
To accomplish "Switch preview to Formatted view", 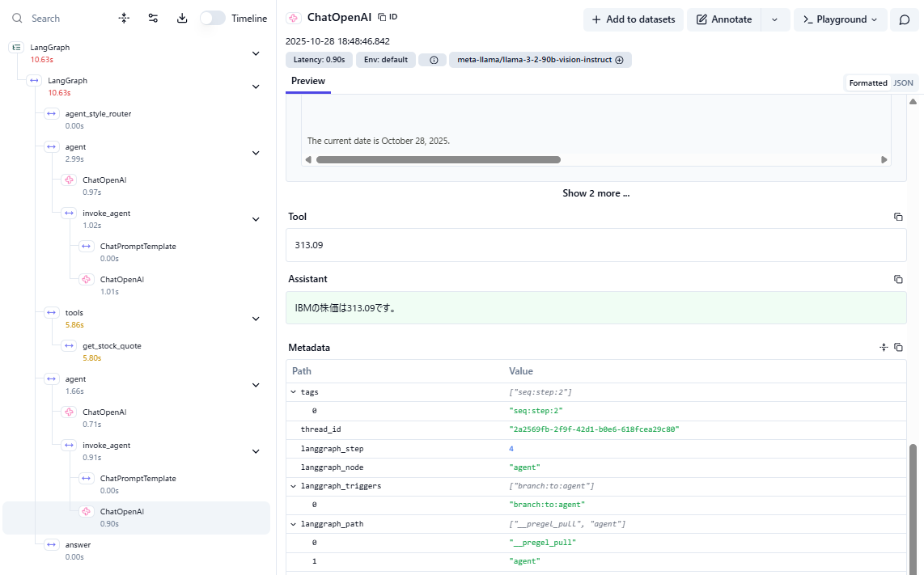I will tap(868, 82).
